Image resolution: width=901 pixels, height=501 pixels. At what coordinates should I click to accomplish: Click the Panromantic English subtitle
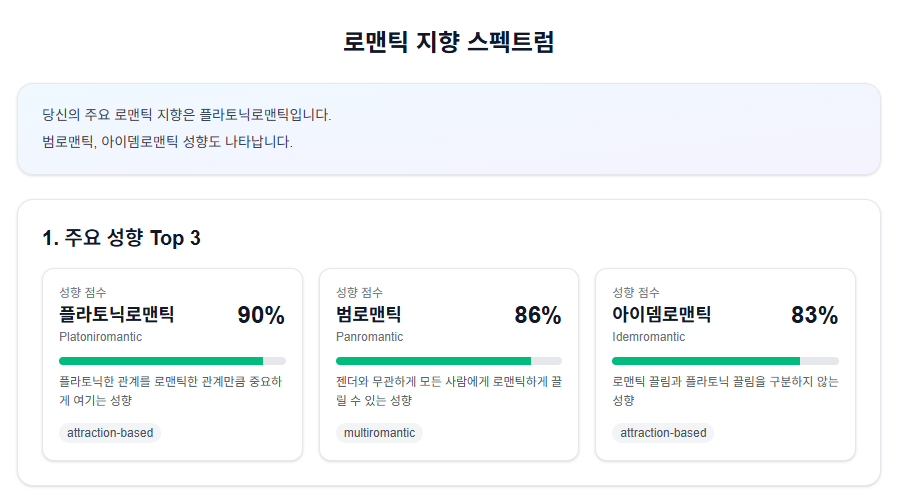click(x=370, y=337)
